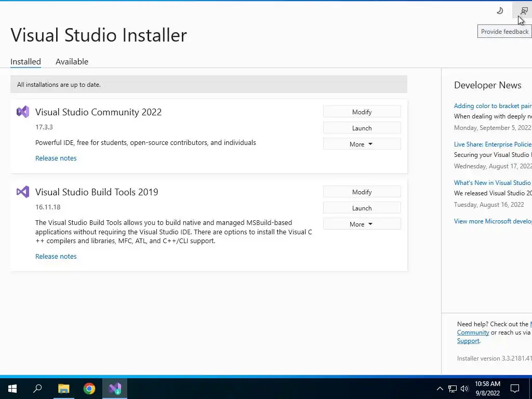Open the taskbar search magnifier
The width and height of the screenshot is (532, 399).
(x=37, y=389)
